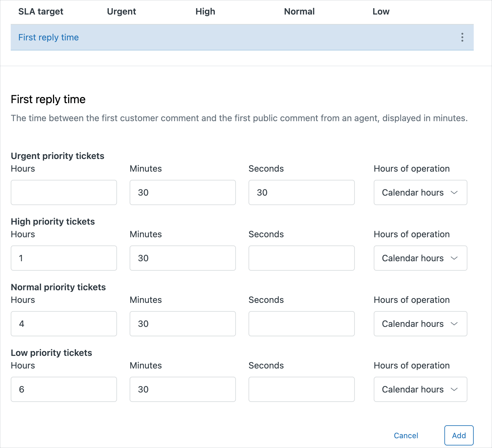
Task: Click the Low priority Hours field
Action: coord(64,389)
